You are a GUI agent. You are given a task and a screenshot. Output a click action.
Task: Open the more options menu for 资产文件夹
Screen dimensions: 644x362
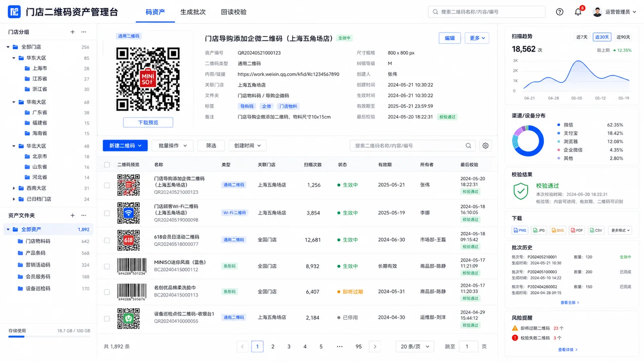84,215
